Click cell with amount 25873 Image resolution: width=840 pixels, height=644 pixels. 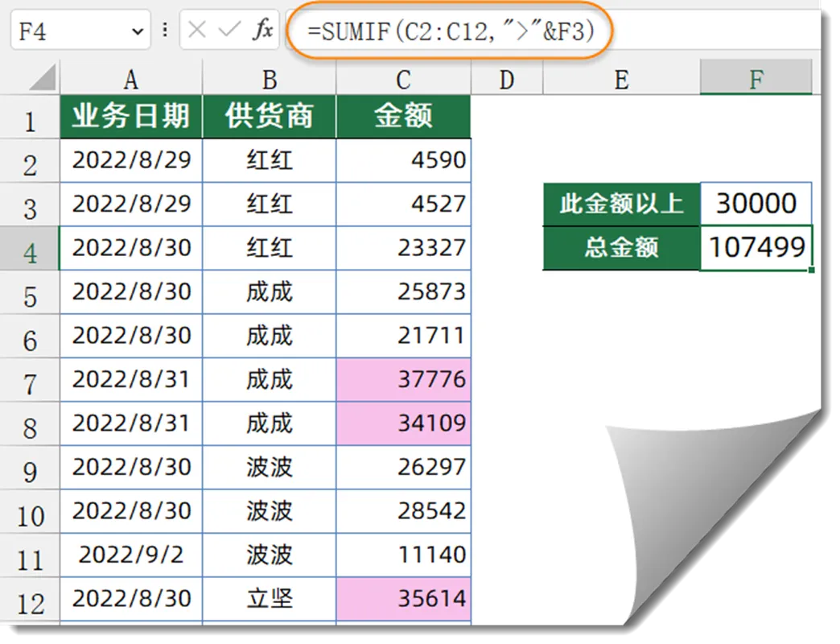[x=403, y=292]
